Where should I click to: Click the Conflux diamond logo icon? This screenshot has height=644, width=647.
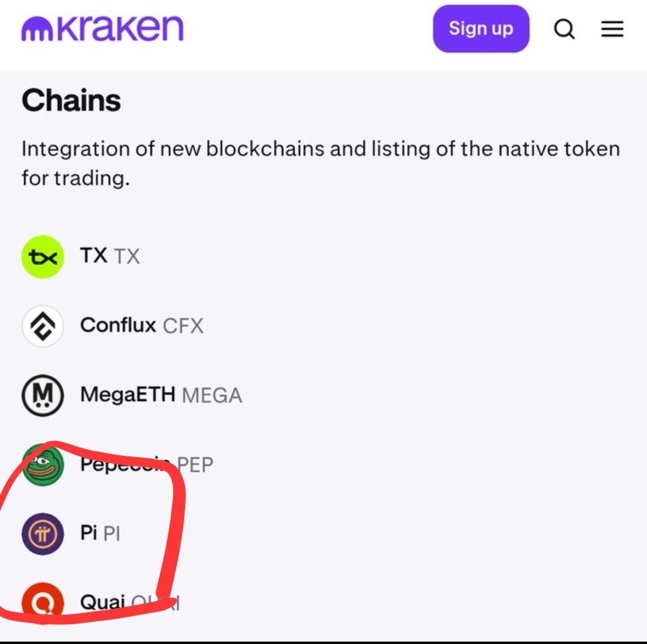tap(43, 326)
